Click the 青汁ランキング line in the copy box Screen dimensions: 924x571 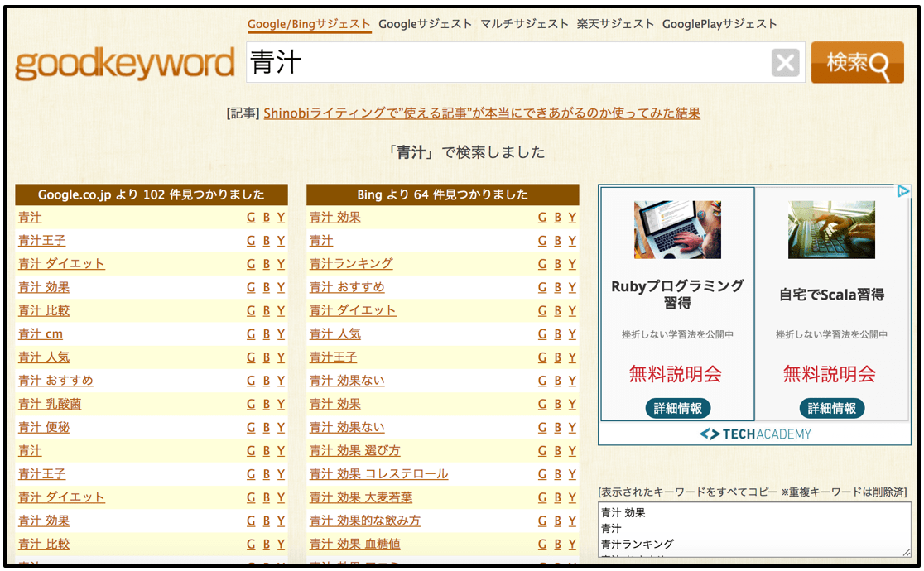point(637,544)
